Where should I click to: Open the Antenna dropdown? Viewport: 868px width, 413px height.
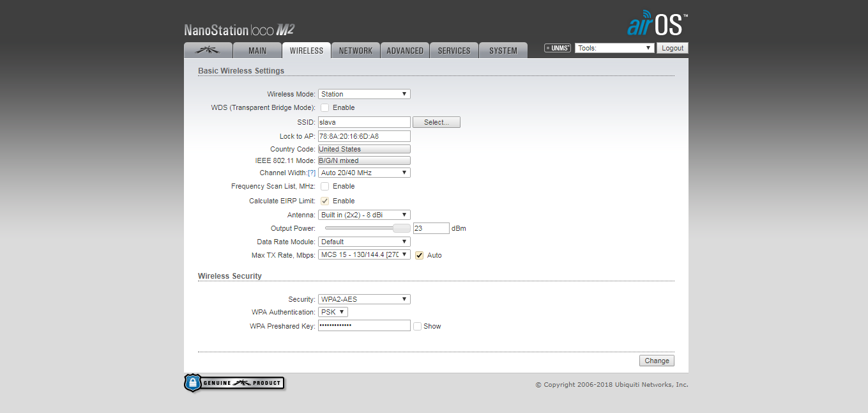coord(364,215)
